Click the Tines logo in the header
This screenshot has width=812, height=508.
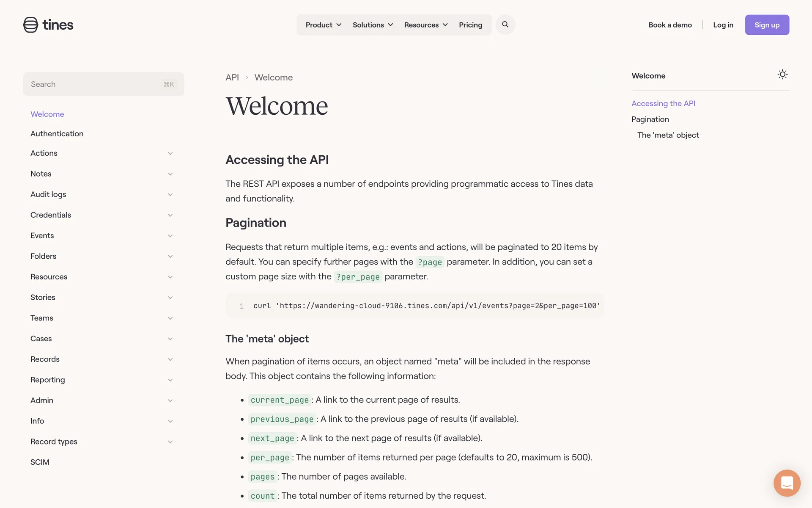click(48, 25)
